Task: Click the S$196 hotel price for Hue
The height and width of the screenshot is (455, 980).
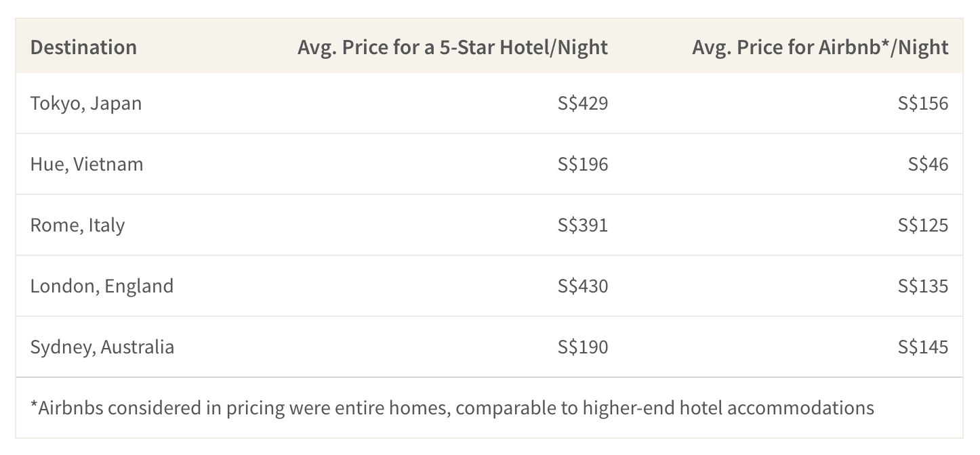Action: pyautogui.click(x=583, y=165)
